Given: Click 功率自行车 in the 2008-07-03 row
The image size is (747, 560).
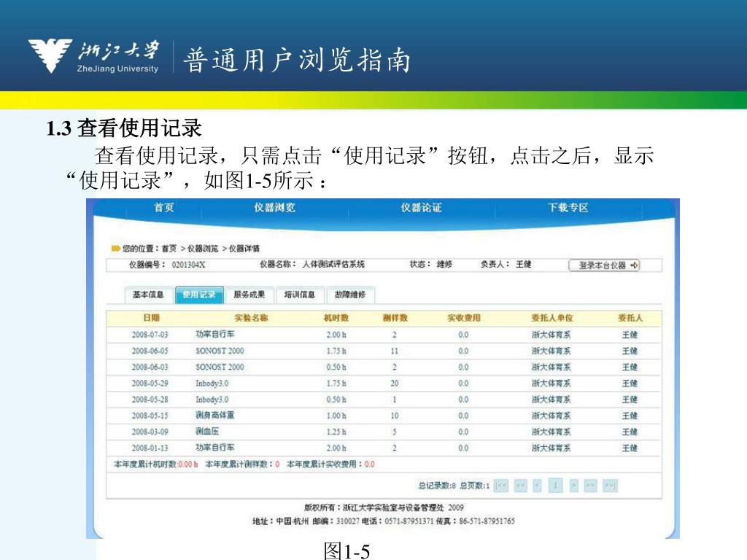Looking at the screenshot, I should click(x=215, y=334).
